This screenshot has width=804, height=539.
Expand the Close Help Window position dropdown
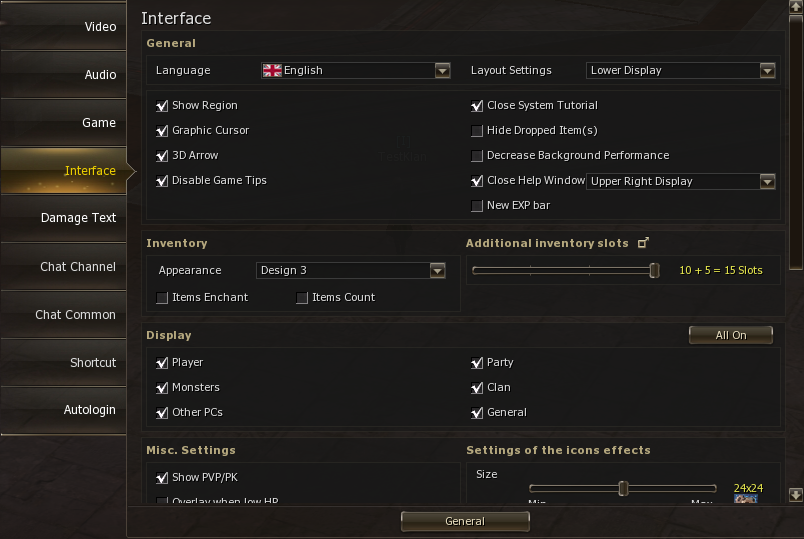point(767,182)
